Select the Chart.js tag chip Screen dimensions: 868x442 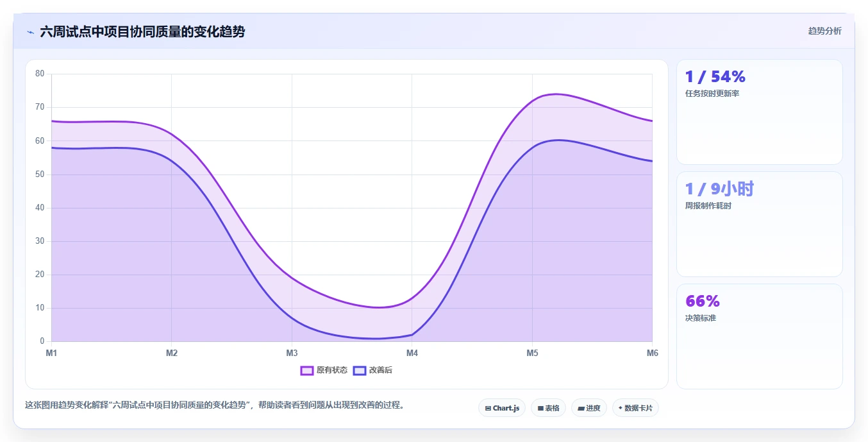[x=502, y=408]
